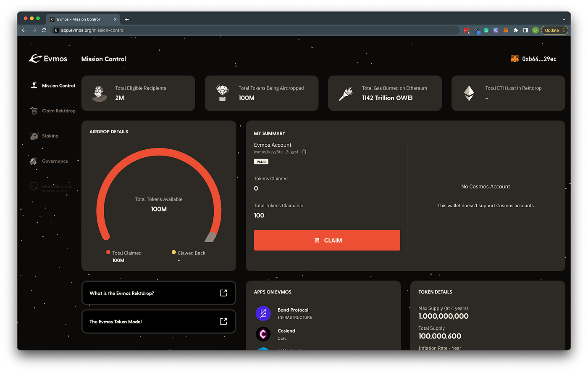The image size is (588, 373).
Task: Click the orange CLAIM button
Action: click(x=327, y=240)
